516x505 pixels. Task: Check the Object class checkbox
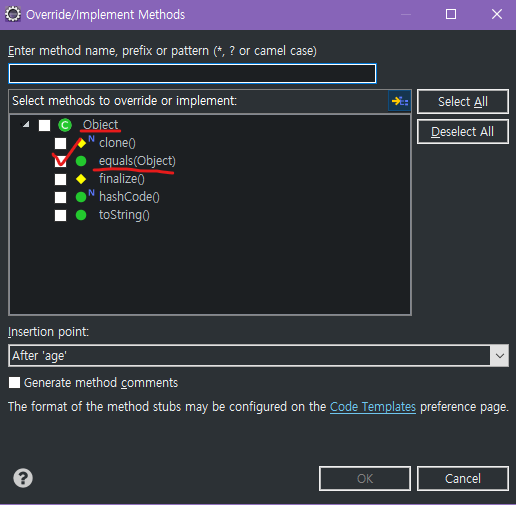point(44,126)
